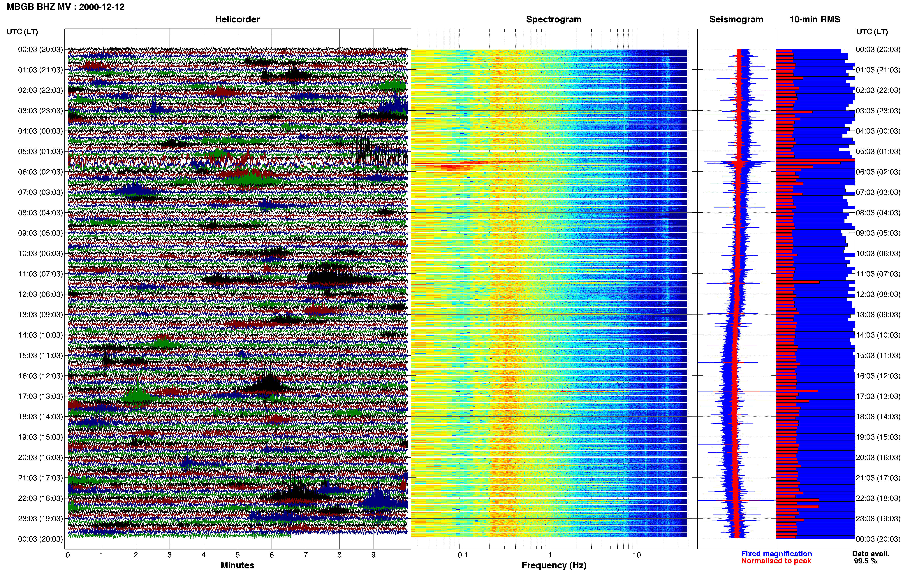
Task: Click '23:03 (19:03)' beside the RMS panel
Action: tap(878, 519)
